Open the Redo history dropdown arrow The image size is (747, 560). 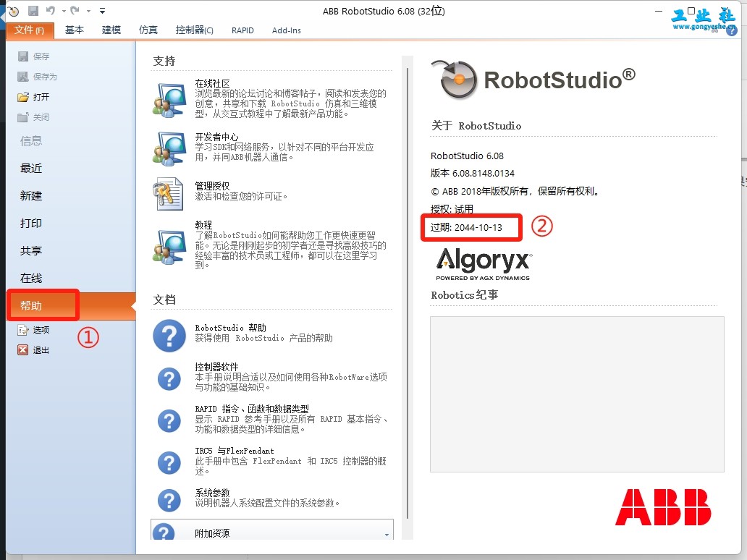click(x=88, y=11)
